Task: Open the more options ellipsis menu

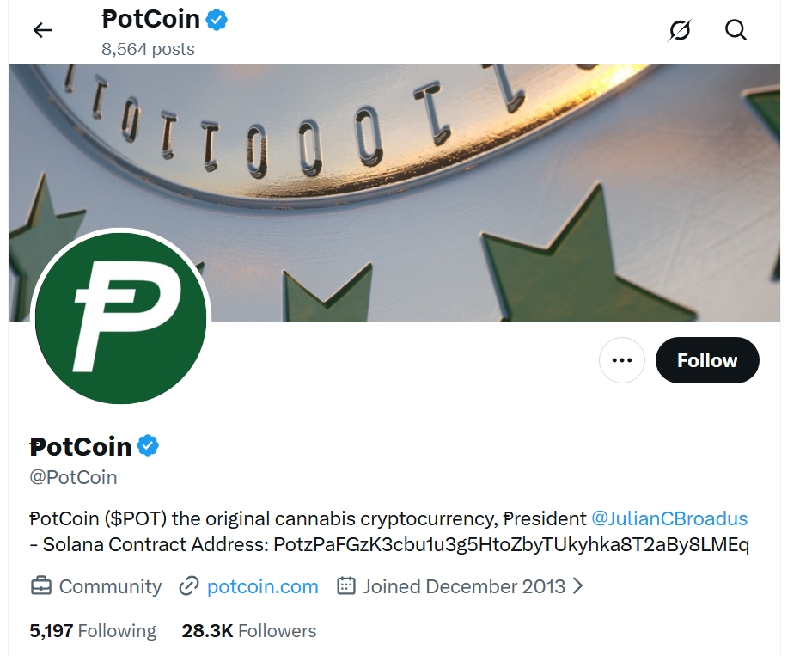Action: (x=621, y=360)
